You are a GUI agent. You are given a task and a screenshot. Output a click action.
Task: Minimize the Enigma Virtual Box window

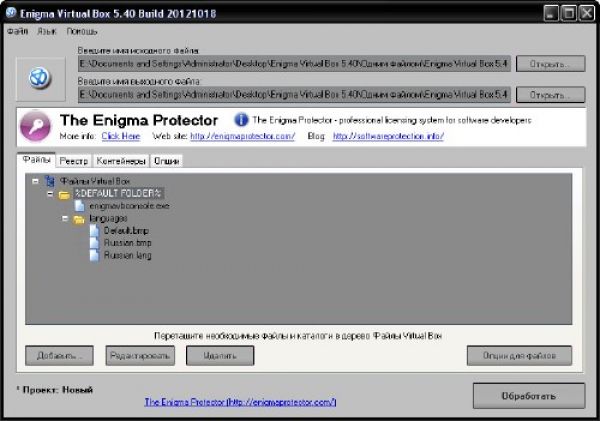[551, 13]
